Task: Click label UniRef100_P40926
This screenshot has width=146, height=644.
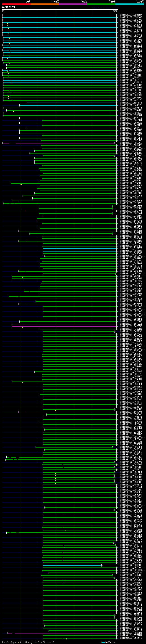Action: pyautogui.click(x=131, y=344)
